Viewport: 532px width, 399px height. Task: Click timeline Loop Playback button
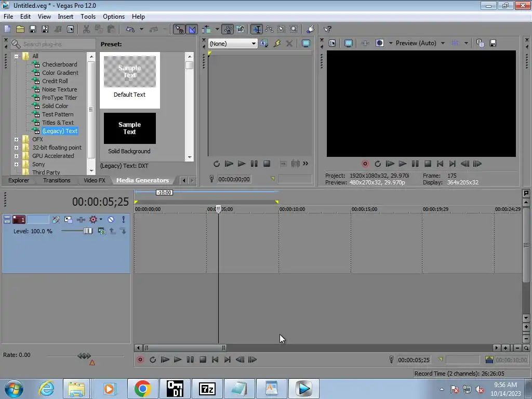tap(153, 360)
